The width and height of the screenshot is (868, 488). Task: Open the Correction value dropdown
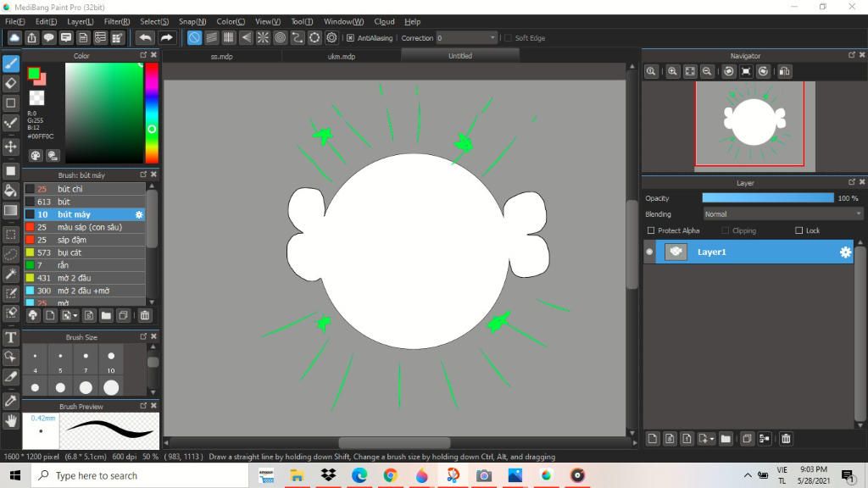[x=492, y=38]
